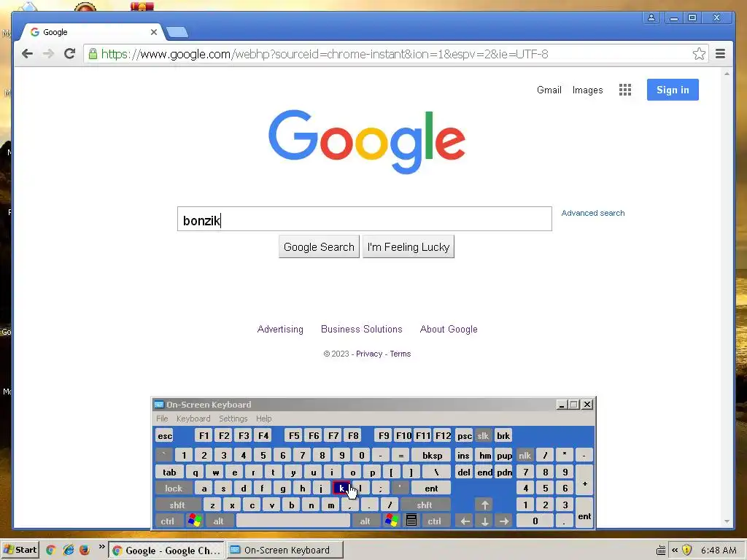Open the Terms link
Screen dimensions: 747x560
tap(400, 354)
